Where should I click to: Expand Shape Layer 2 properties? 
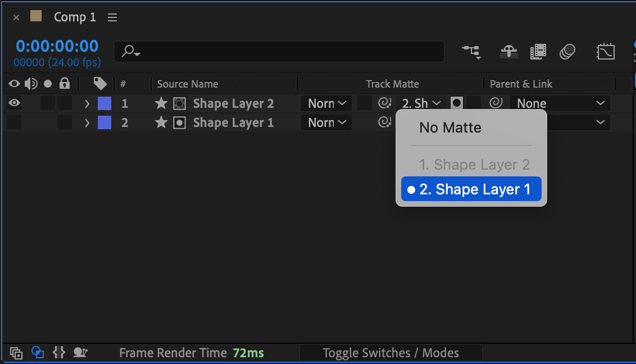pyautogui.click(x=87, y=103)
